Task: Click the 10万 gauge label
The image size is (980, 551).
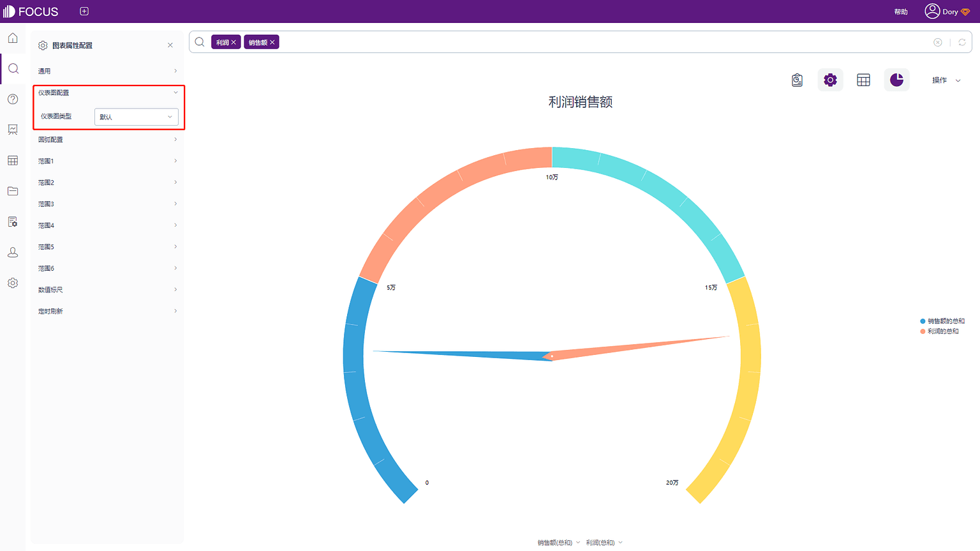Action: click(552, 177)
